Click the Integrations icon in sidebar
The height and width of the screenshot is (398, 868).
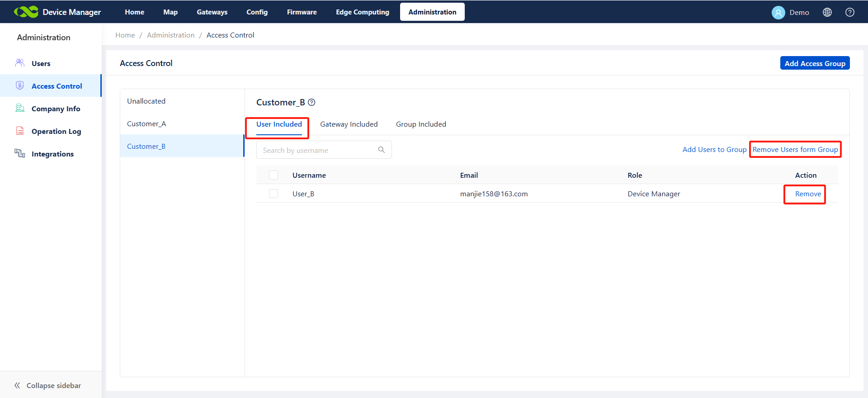(x=20, y=153)
